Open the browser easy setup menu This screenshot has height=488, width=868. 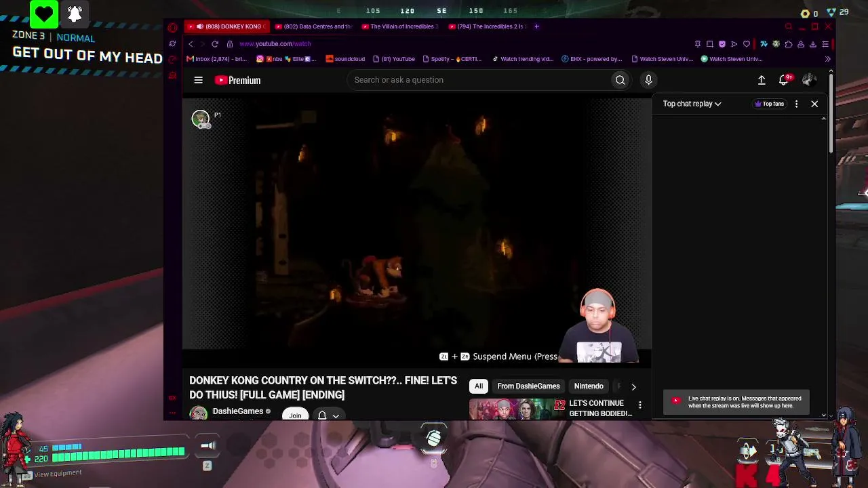coord(825,44)
